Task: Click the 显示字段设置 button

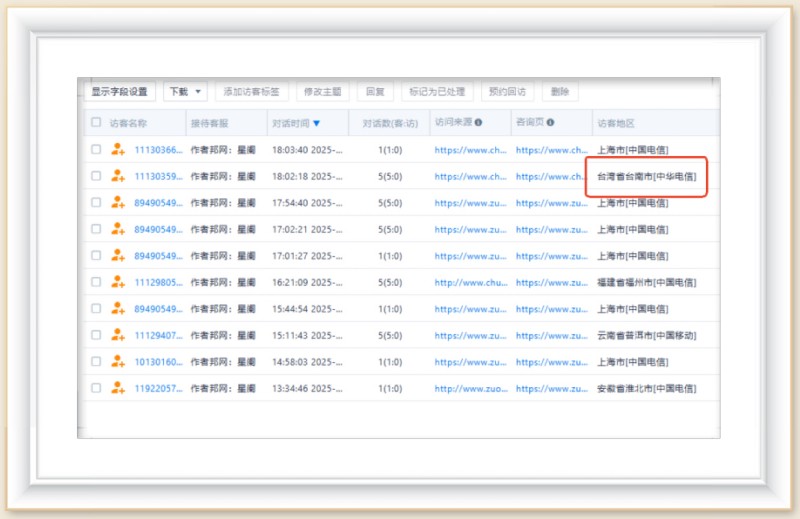Action: tap(119, 91)
